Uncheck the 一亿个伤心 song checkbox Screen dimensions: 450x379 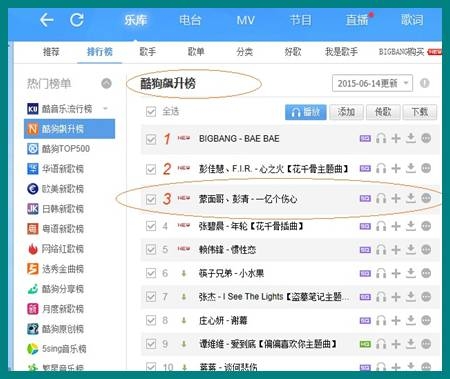(x=151, y=199)
